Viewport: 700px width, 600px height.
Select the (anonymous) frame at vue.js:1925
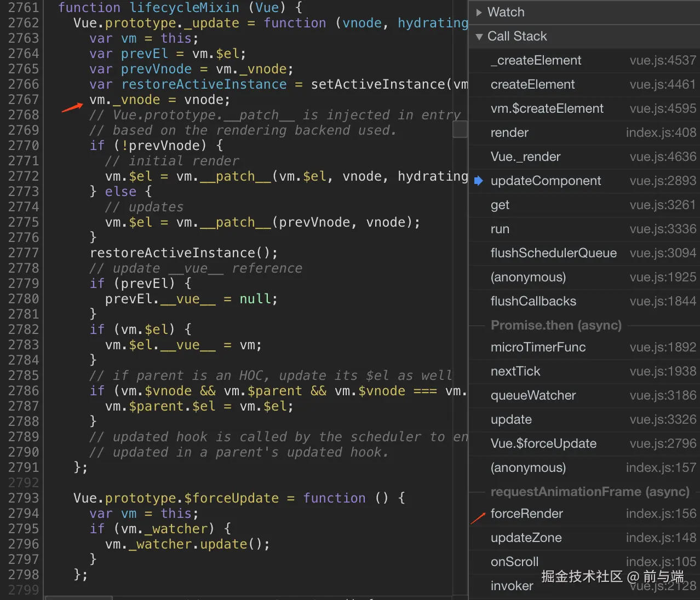click(584, 277)
